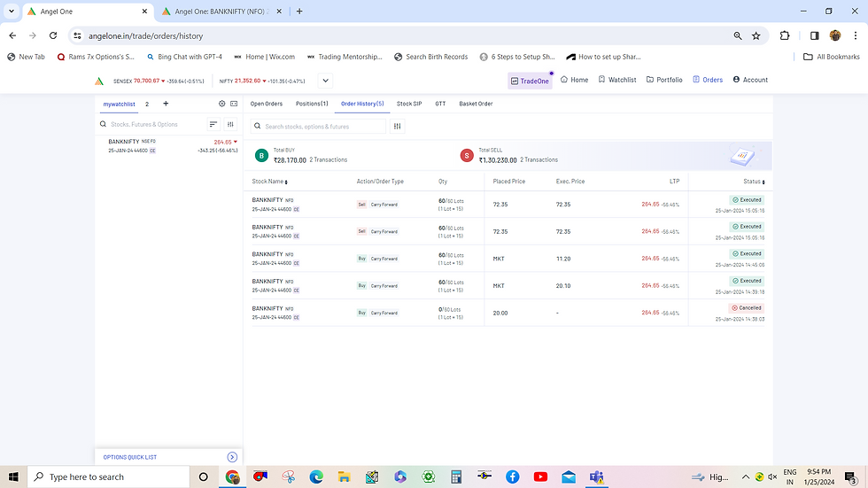Click the Total BUY green B icon
868x488 pixels.
pyautogui.click(x=261, y=156)
